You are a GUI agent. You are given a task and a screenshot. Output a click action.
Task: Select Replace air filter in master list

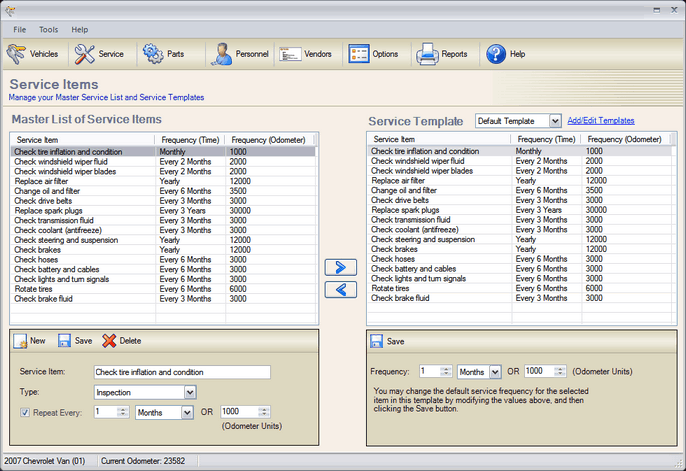[162, 181]
